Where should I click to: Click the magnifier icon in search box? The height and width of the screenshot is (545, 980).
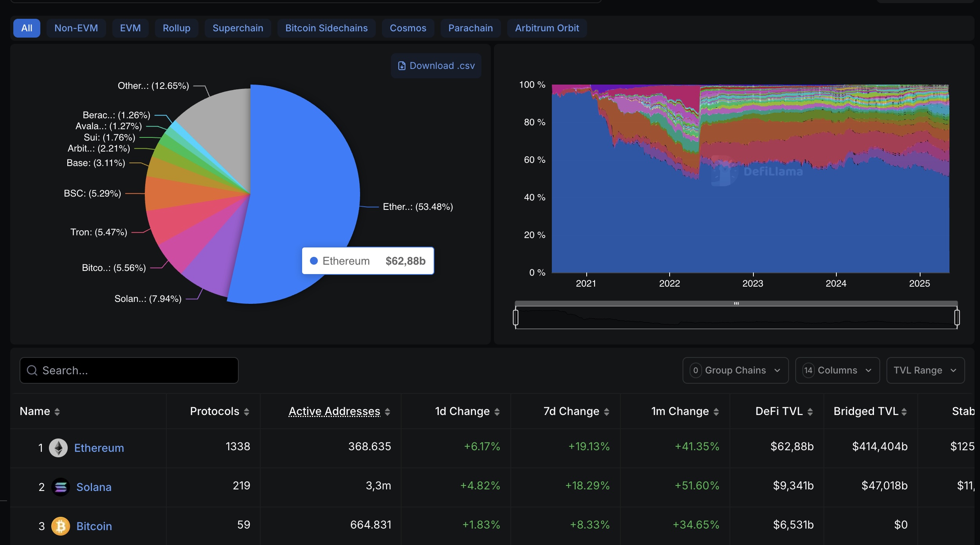pos(32,370)
